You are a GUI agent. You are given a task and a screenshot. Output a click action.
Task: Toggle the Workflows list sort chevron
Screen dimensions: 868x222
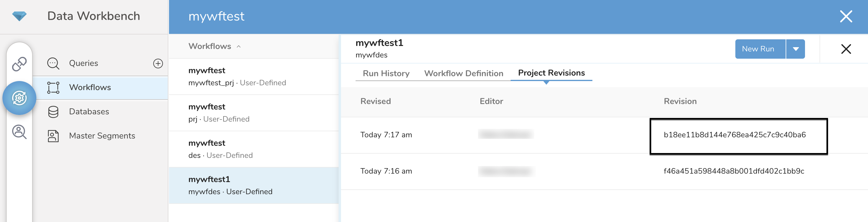point(239,46)
